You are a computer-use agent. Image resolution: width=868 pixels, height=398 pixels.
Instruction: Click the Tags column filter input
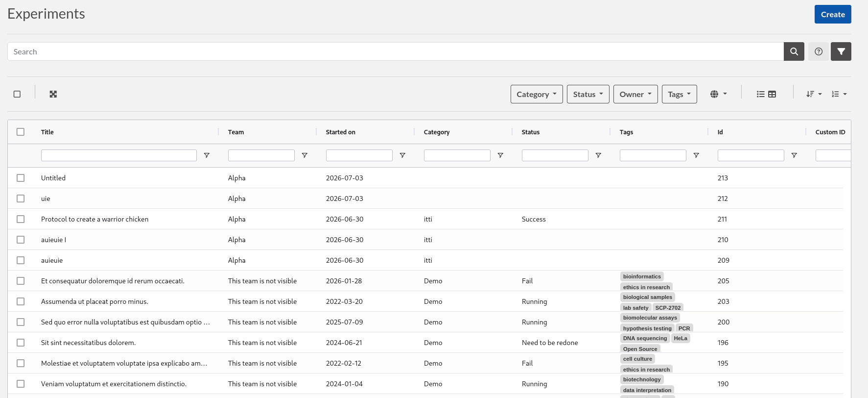point(653,155)
